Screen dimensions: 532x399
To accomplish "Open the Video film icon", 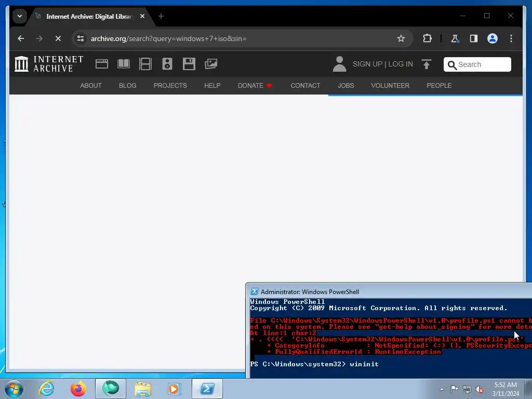I will (145, 64).
